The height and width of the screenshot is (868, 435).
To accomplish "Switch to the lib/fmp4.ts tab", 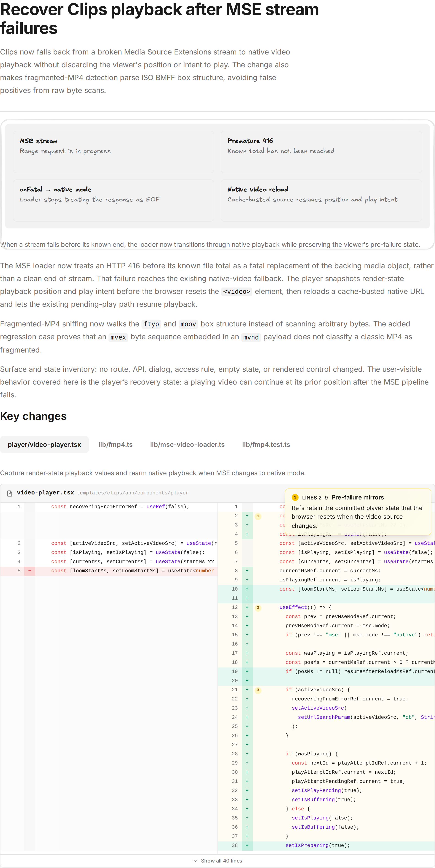I will pyautogui.click(x=115, y=445).
